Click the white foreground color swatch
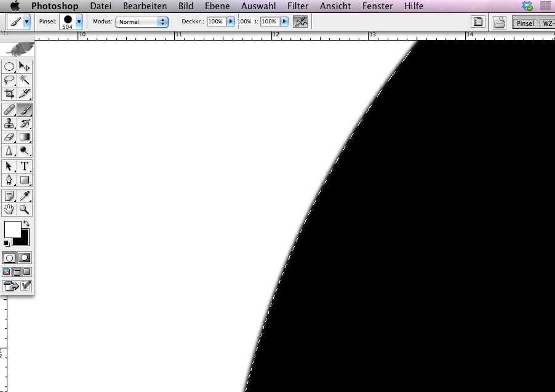 click(12, 230)
